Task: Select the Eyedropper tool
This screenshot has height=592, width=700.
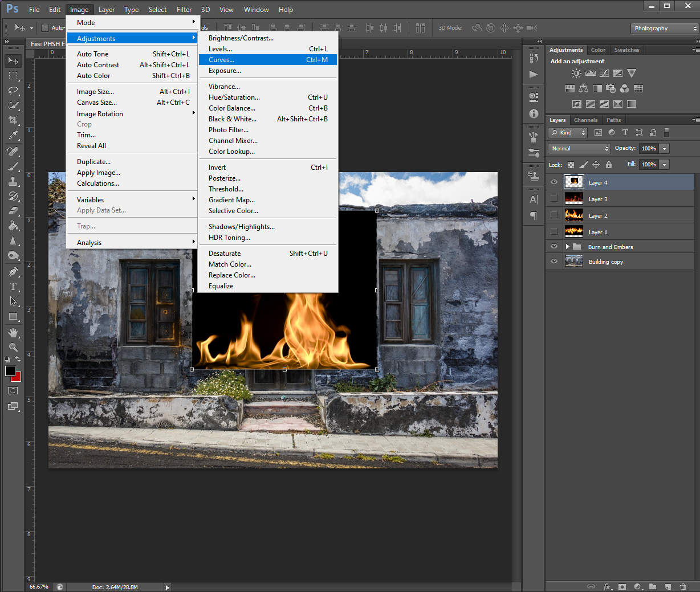Action: click(x=13, y=135)
